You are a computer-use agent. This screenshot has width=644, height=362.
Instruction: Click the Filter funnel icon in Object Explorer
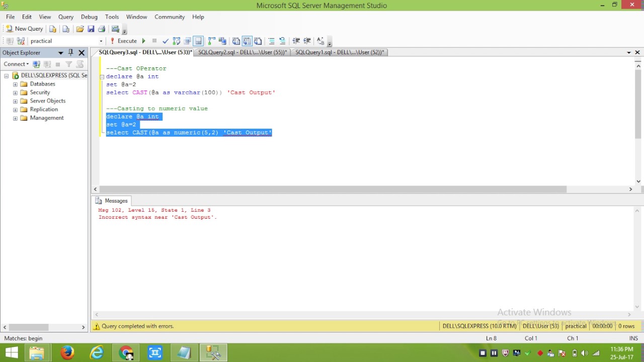(x=69, y=64)
